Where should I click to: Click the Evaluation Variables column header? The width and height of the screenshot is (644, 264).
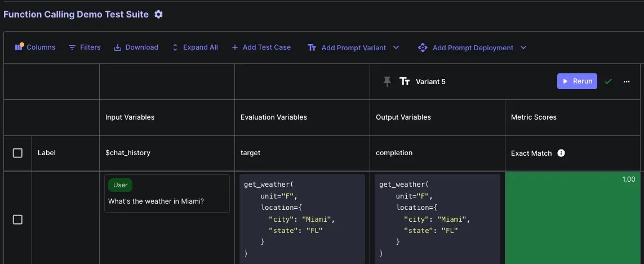273,117
